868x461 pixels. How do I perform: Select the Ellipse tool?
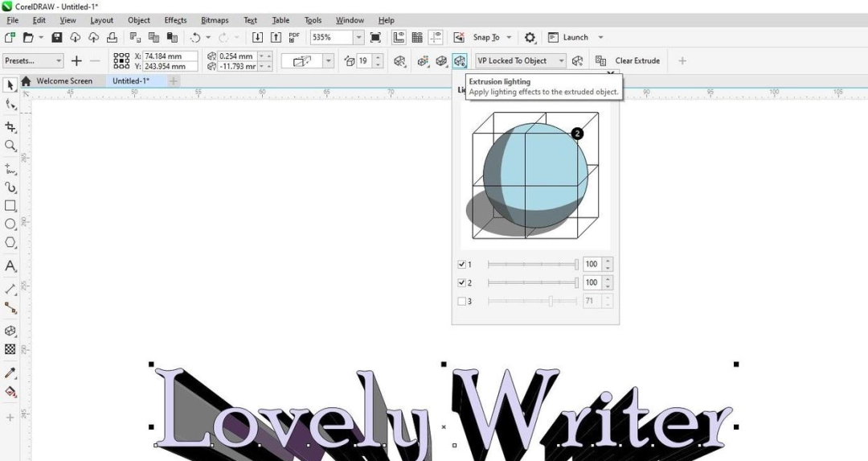point(10,224)
